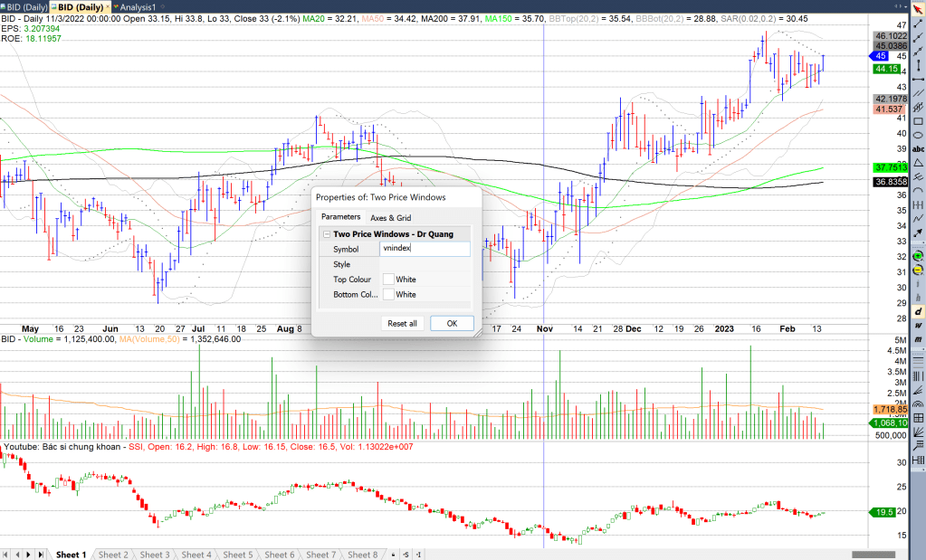The height and width of the screenshot is (560, 926).
Task: Confirm the dialog with OK
Action: click(452, 323)
